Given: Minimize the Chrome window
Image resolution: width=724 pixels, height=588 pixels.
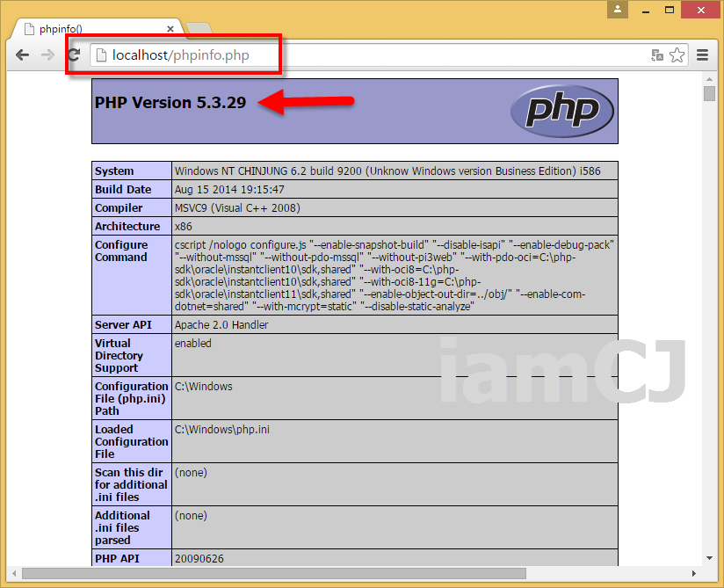Looking at the screenshot, I should [646, 11].
